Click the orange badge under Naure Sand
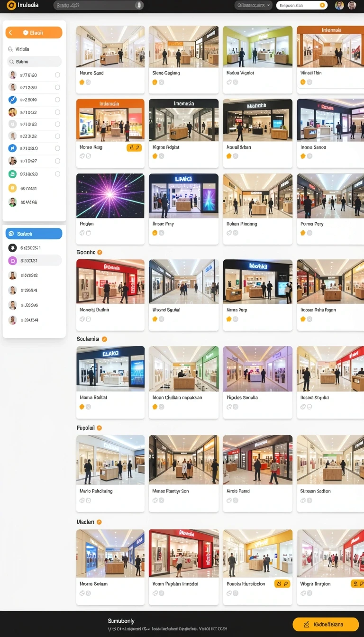This screenshot has width=364, height=637. tap(82, 82)
